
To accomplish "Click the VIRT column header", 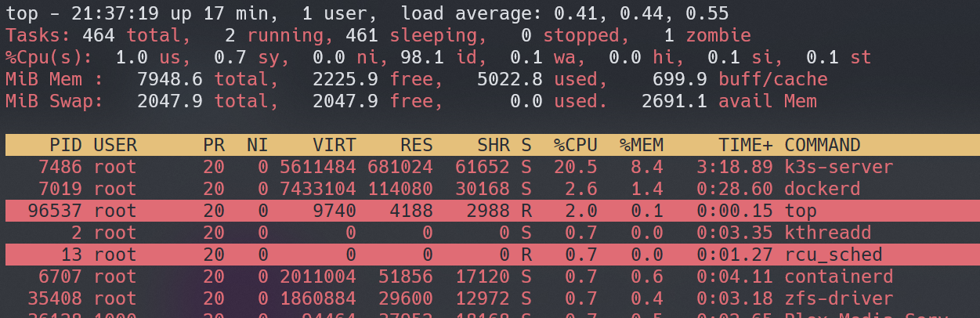I will click(334, 145).
